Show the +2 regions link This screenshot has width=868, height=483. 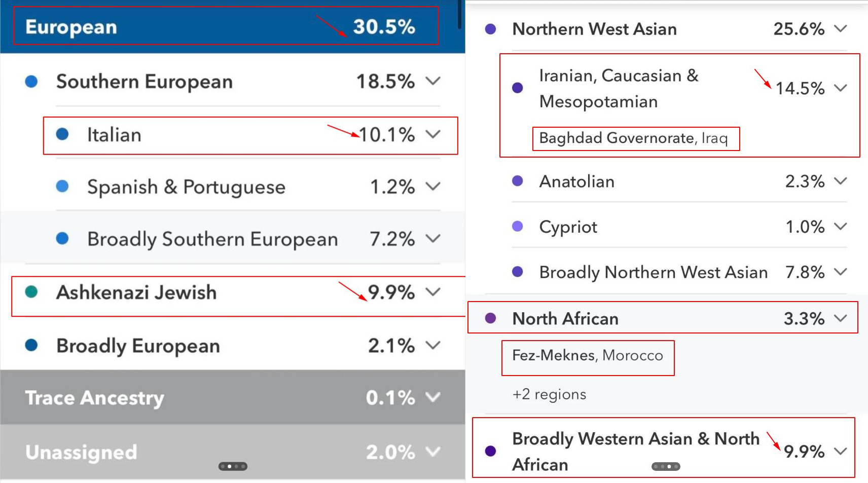click(549, 394)
